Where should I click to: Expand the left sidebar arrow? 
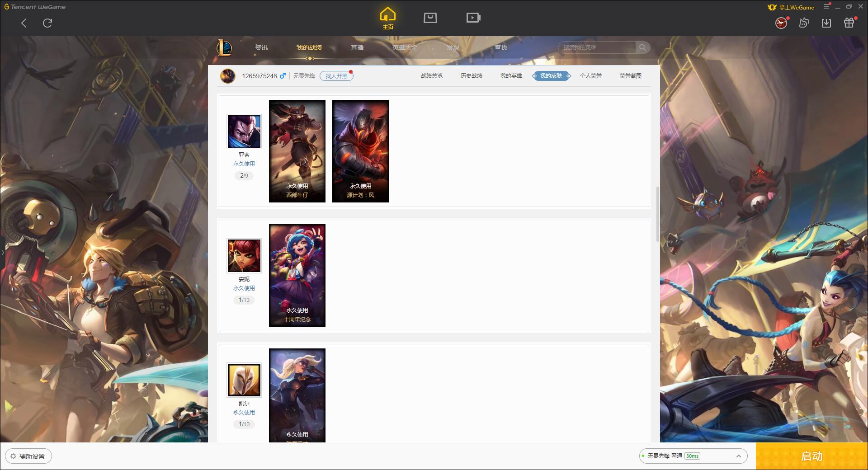pyautogui.click(x=2, y=252)
